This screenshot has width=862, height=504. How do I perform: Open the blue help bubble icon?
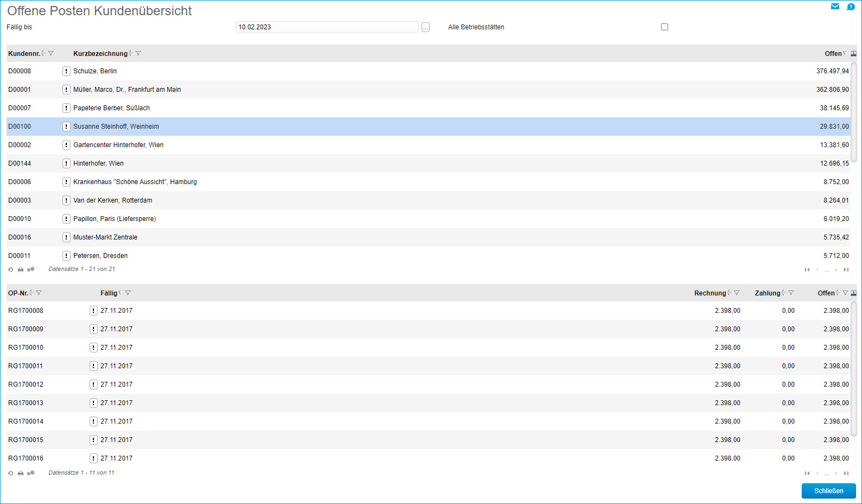[851, 7]
